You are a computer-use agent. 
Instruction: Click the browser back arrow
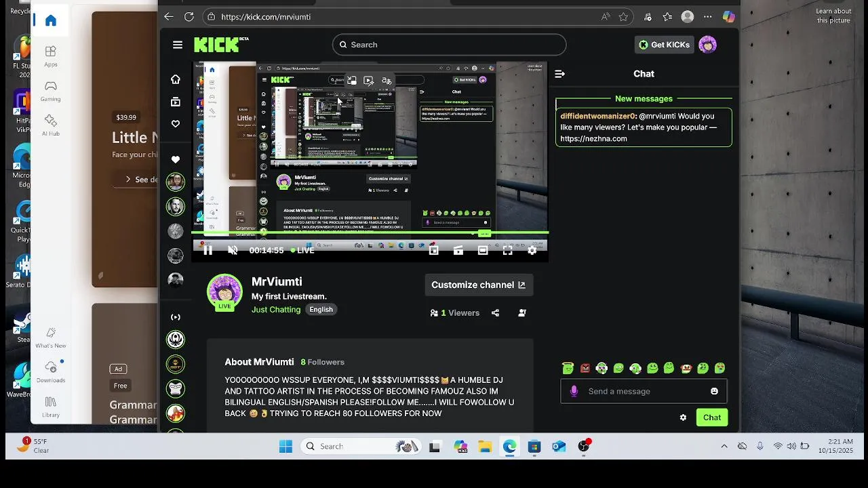tap(168, 17)
